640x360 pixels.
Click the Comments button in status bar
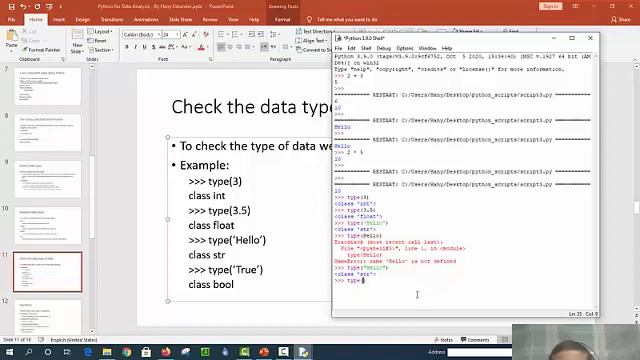pyautogui.click(x=475, y=340)
